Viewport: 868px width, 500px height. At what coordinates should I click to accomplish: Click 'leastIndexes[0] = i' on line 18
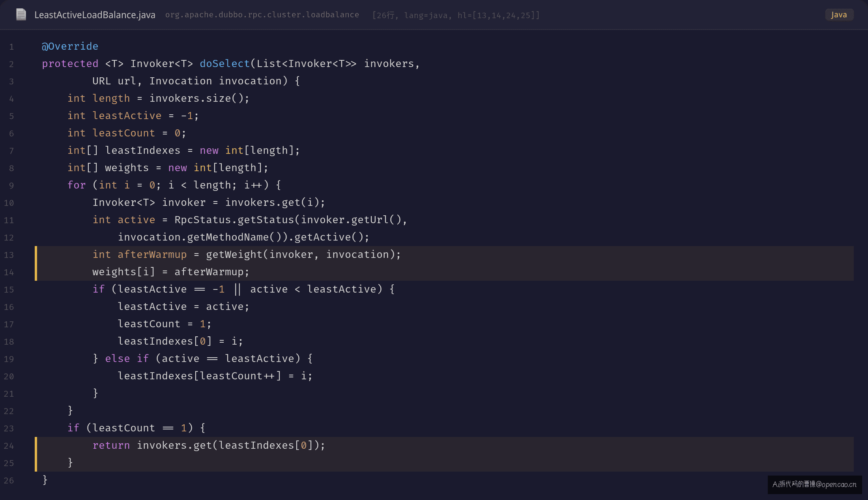(177, 341)
